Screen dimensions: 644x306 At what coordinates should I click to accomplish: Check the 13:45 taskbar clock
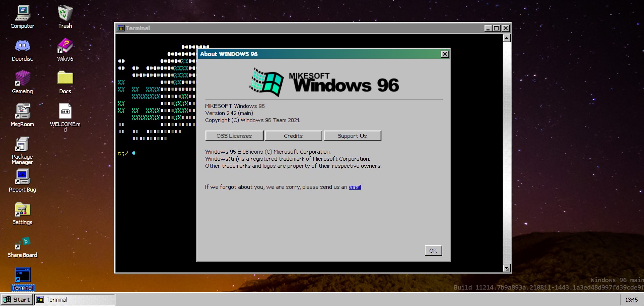click(631, 300)
